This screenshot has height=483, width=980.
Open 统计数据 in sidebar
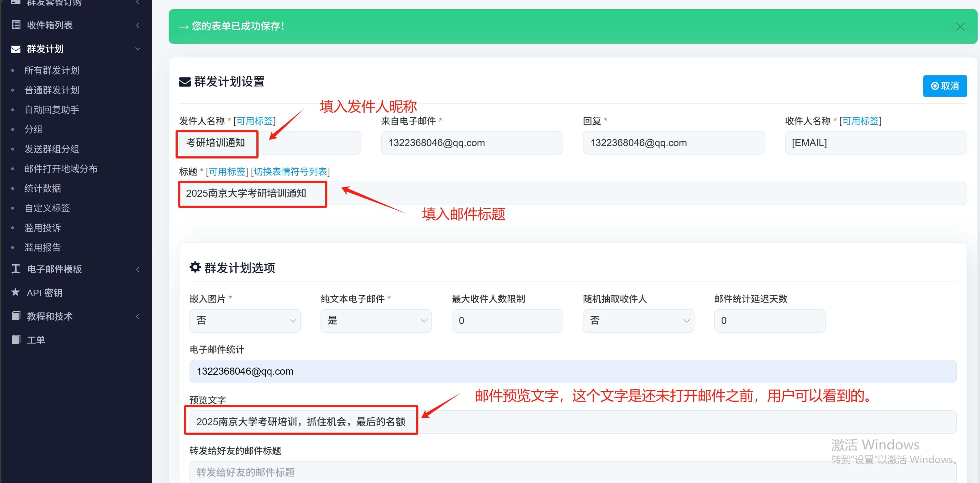click(43, 188)
